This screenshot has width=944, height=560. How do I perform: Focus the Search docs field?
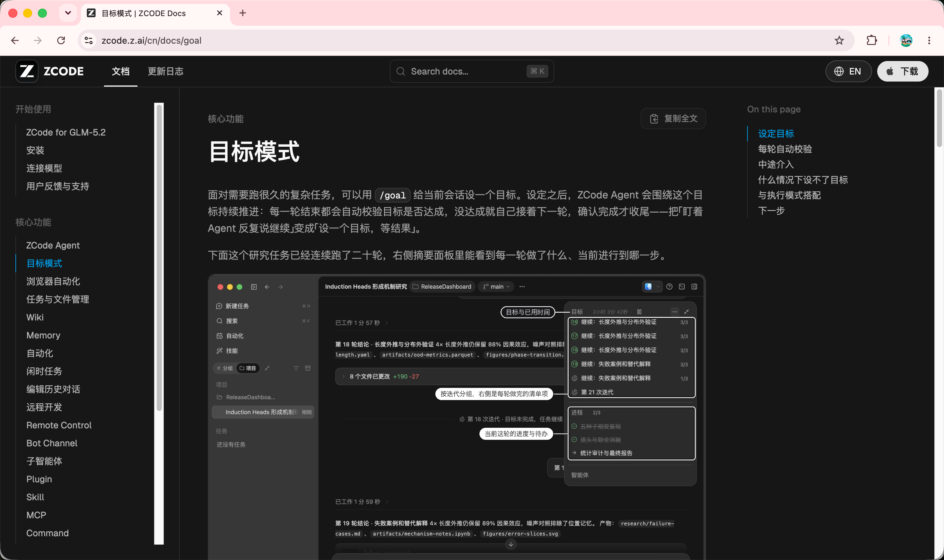pos(472,71)
